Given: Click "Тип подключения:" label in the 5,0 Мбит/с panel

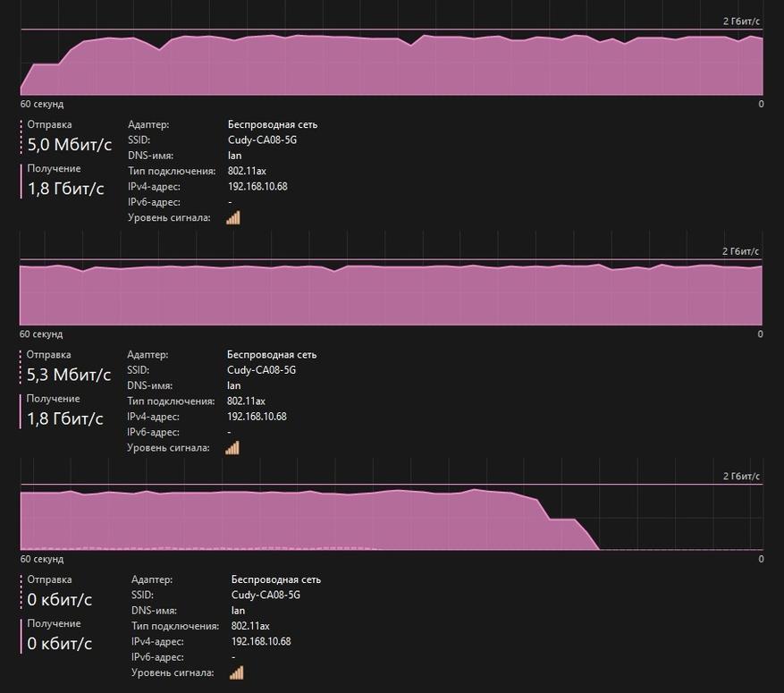Looking at the screenshot, I should (x=172, y=171).
